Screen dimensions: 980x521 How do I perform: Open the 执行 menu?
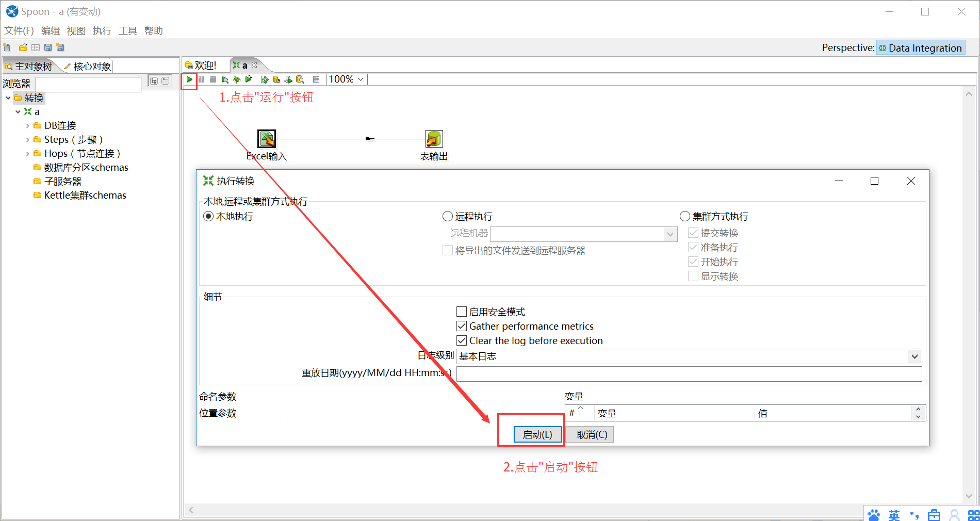(x=102, y=30)
